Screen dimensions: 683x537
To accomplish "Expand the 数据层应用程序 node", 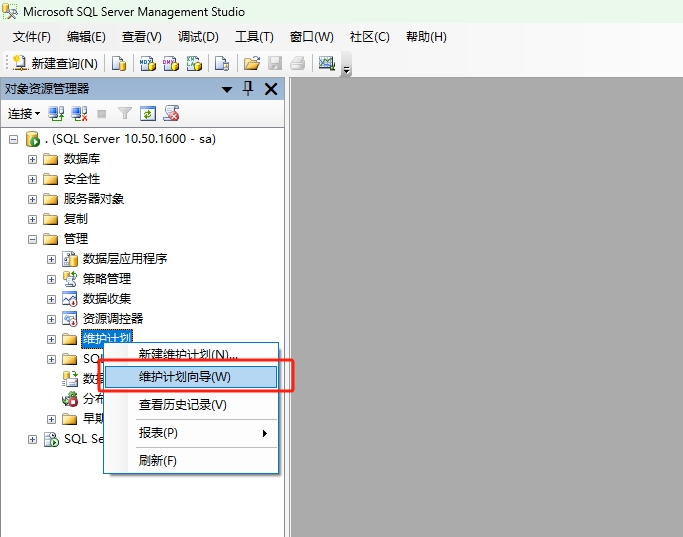I will [x=51, y=259].
